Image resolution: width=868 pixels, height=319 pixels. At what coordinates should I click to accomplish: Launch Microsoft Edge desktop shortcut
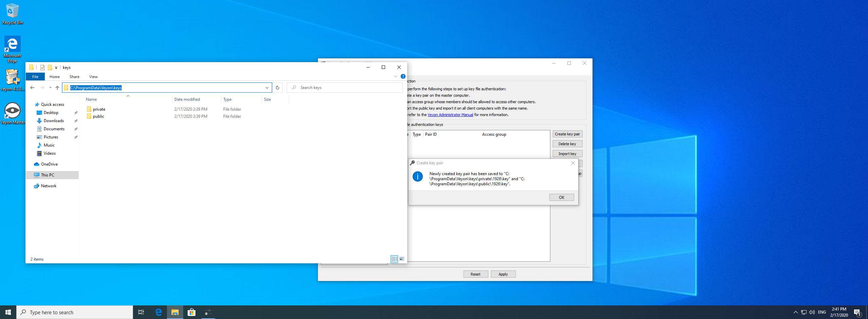click(13, 50)
